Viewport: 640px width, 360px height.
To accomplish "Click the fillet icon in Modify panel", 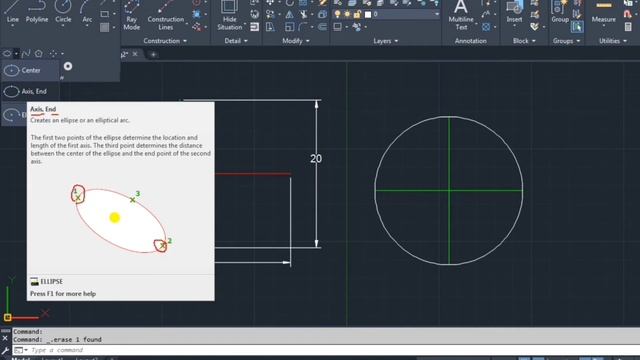I will [x=302, y=27].
